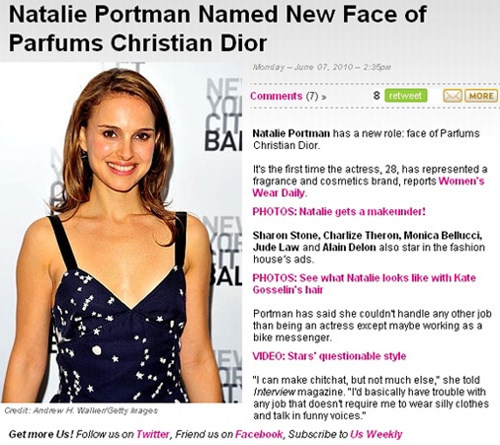Open PHOTOS: Natalie gets a makeunder link

coord(339,211)
